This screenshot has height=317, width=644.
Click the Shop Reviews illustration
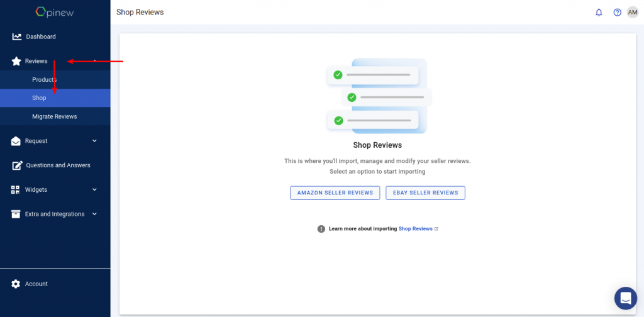coord(379,96)
